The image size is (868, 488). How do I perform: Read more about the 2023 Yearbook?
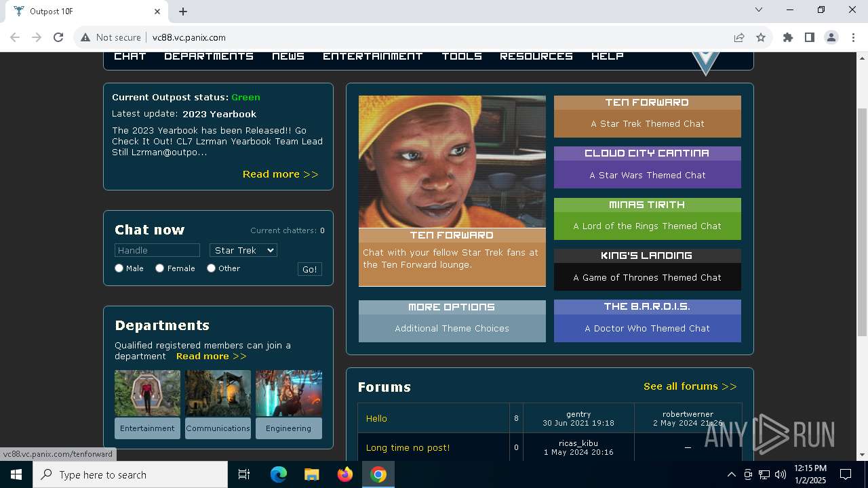click(280, 174)
